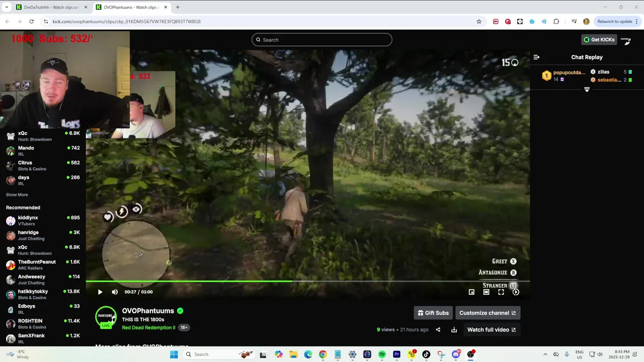The height and width of the screenshot is (362, 644).
Task: Click the address bar URL
Action: [127, 22]
